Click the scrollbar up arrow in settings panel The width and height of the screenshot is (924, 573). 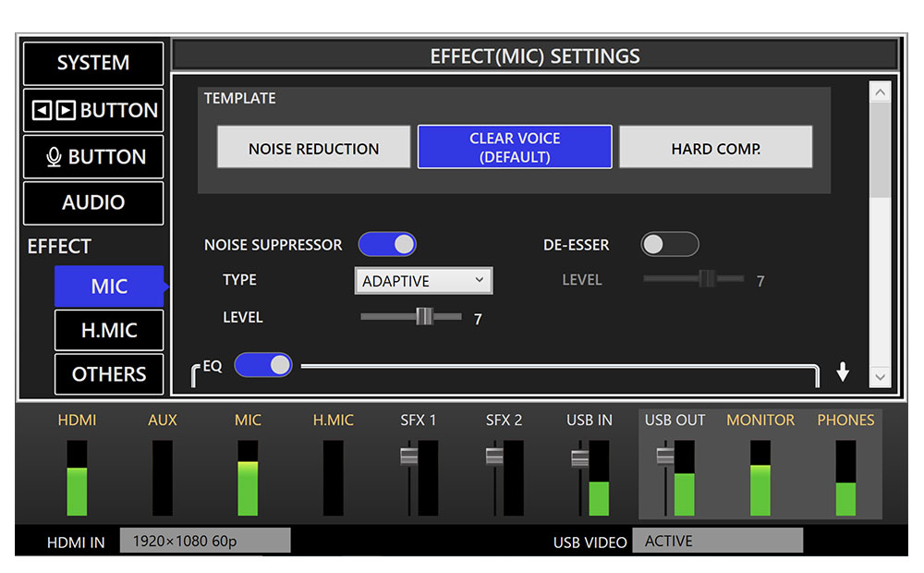tap(880, 91)
